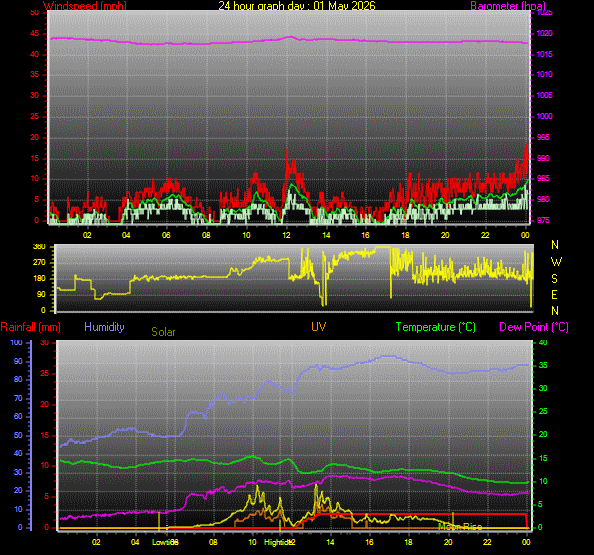
Task: Click the yellow W compass letter
Action: pyautogui.click(x=556, y=262)
